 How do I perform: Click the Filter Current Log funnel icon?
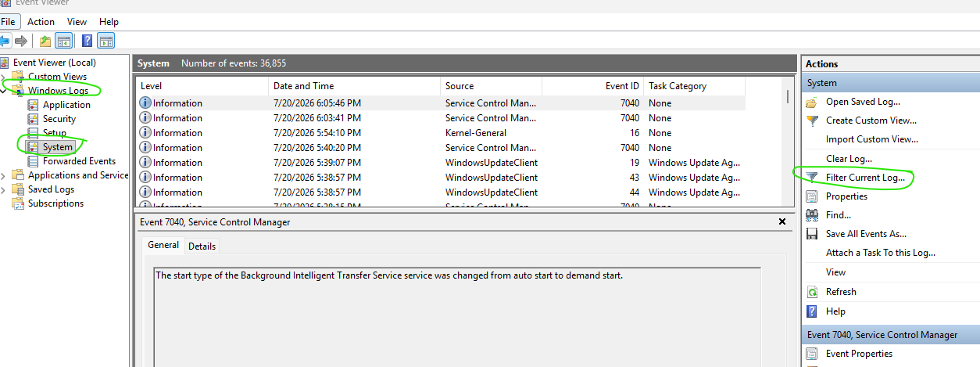pos(812,178)
